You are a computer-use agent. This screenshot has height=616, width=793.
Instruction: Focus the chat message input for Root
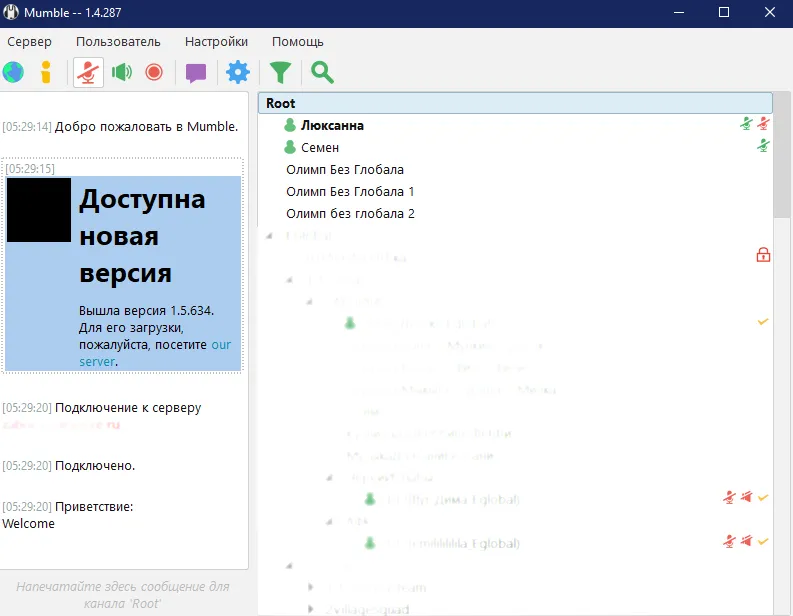click(x=123, y=595)
